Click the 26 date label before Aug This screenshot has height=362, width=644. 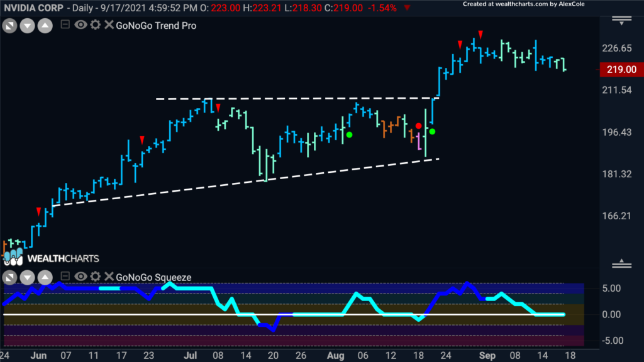(x=301, y=356)
